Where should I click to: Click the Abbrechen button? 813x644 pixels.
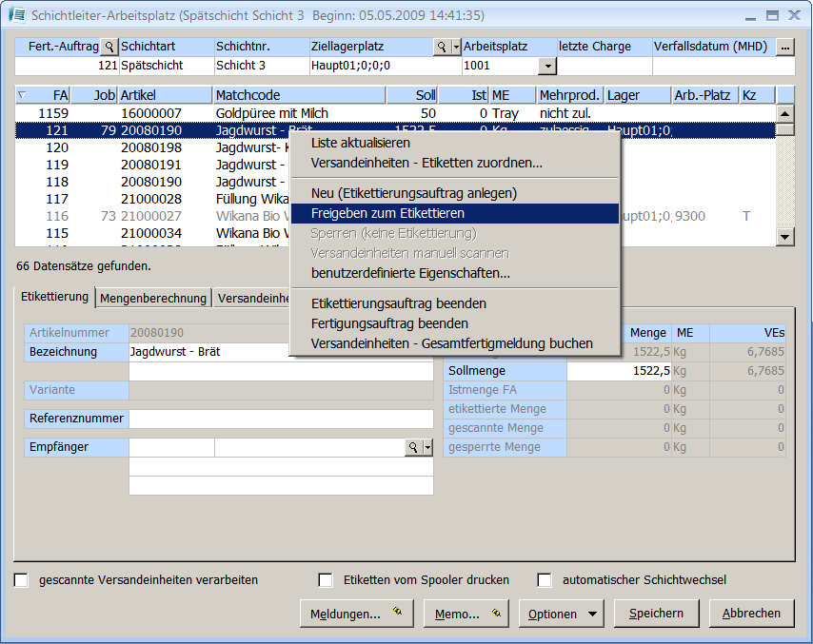751,614
